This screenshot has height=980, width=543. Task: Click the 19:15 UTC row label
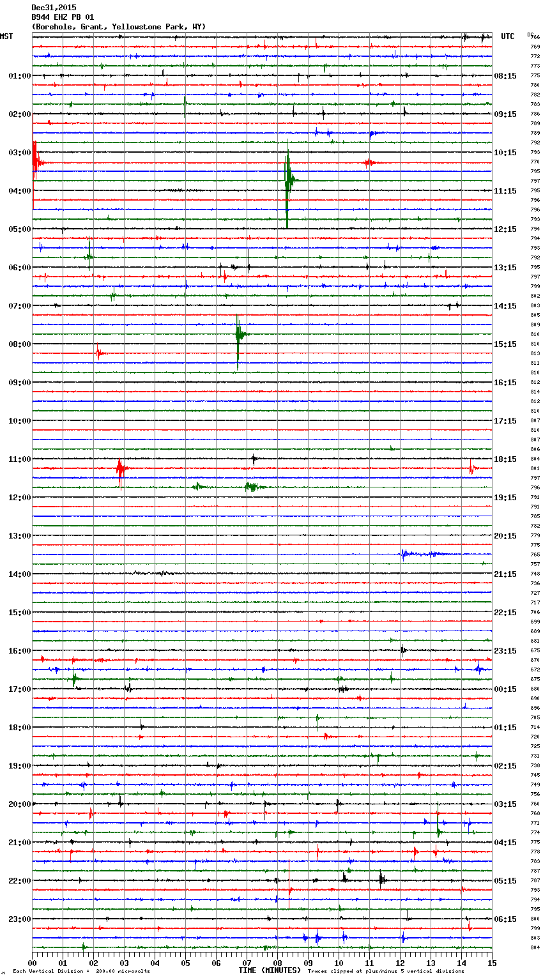coord(505,498)
